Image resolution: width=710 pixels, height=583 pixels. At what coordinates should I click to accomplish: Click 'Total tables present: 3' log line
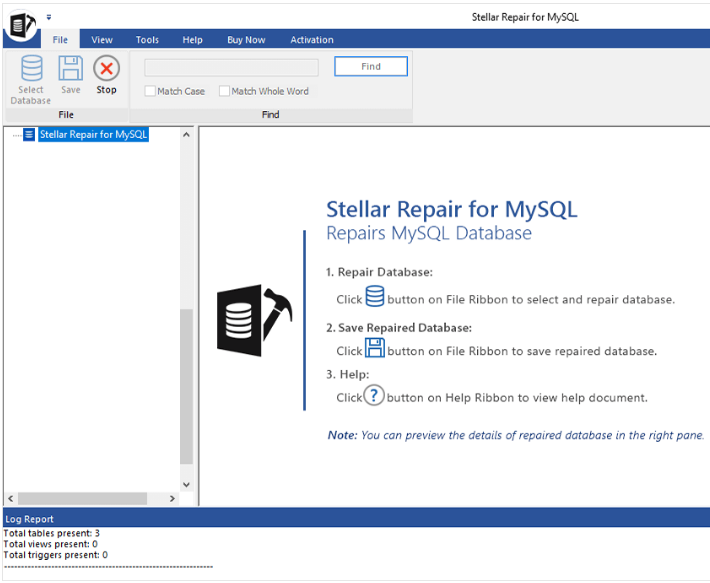52,533
